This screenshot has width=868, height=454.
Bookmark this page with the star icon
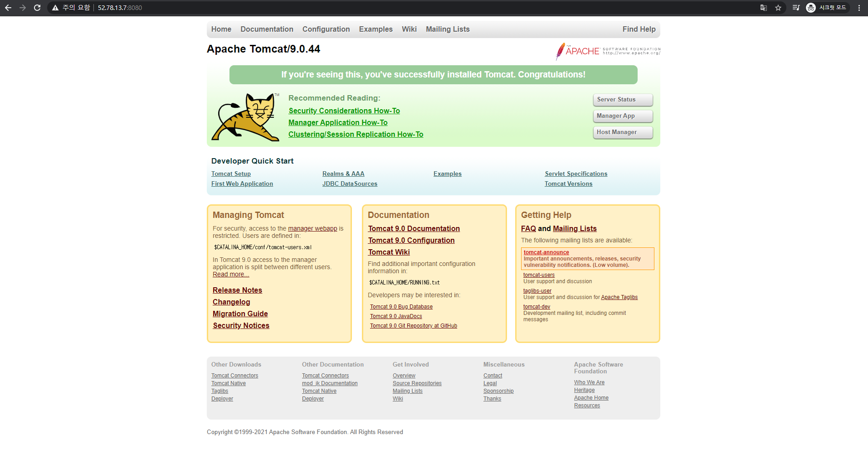(x=778, y=8)
